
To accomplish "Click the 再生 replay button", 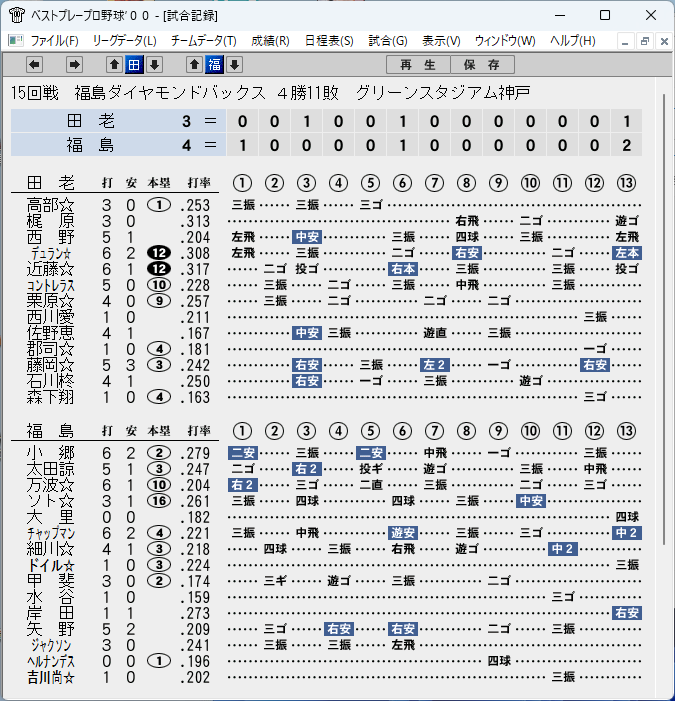I will click(418, 65).
